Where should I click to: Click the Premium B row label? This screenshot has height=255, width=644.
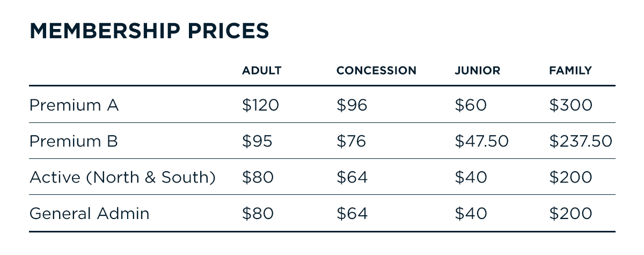74,141
